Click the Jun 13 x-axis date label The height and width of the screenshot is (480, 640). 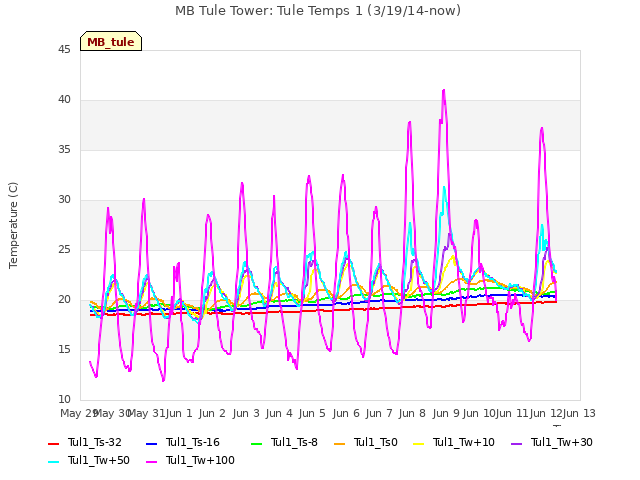coord(580,413)
